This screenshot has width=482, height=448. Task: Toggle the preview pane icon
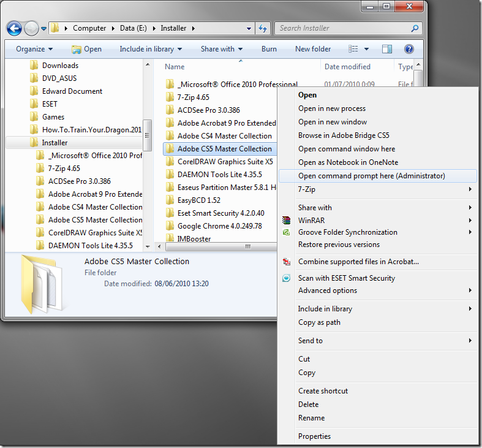click(387, 49)
